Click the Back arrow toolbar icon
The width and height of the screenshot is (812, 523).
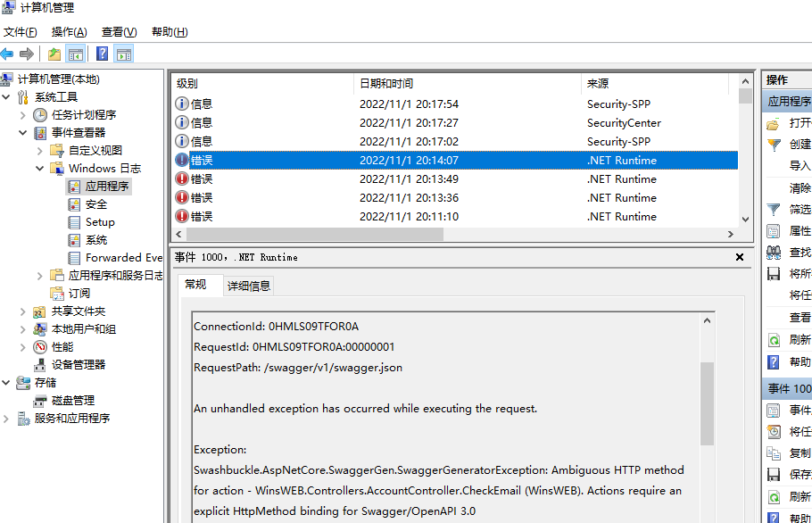tap(8, 54)
